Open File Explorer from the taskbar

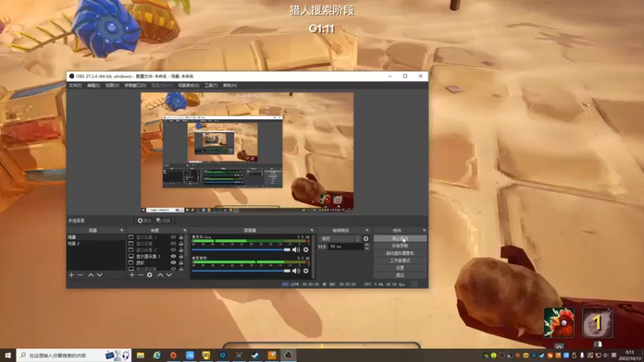(140, 355)
